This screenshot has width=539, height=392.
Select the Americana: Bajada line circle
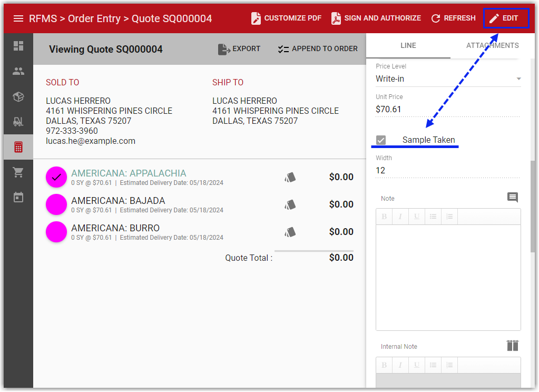(56, 204)
